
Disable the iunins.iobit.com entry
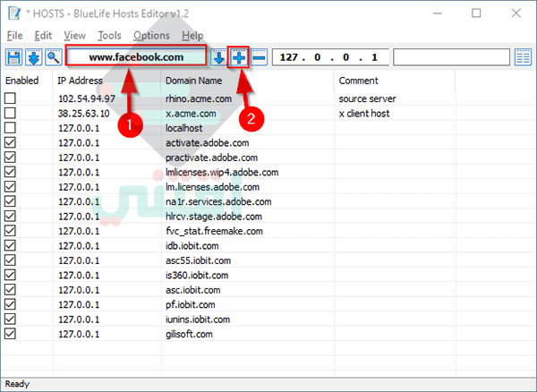click(10, 320)
